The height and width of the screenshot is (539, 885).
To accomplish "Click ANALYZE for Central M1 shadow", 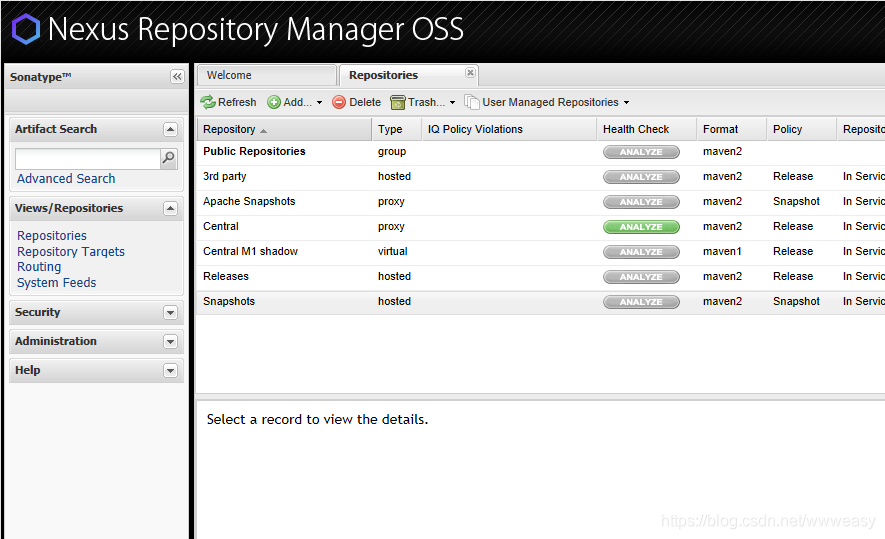I will click(x=641, y=252).
